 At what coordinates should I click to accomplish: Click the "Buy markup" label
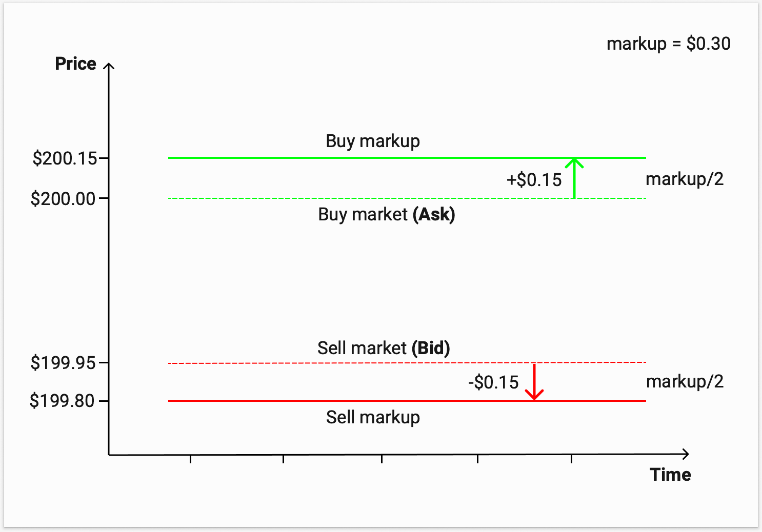point(373,141)
